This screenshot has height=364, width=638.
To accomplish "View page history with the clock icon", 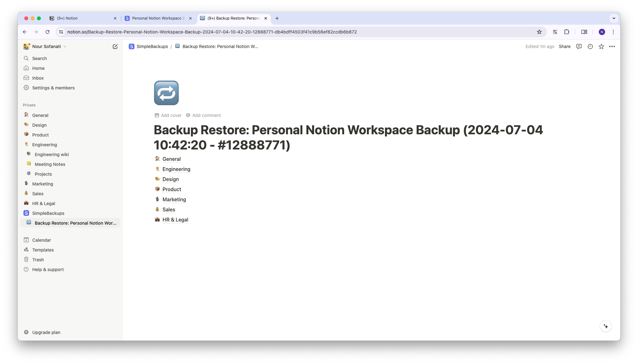I will (590, 46).
